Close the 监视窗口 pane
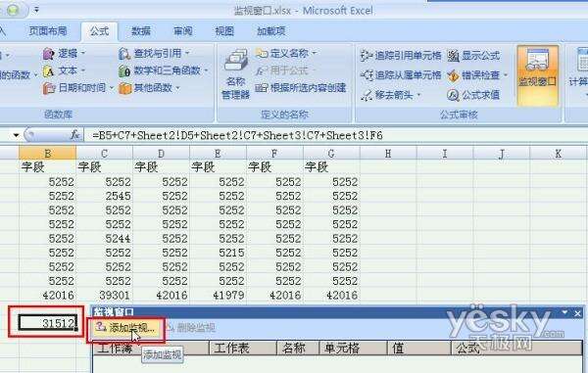This screenshot has height=373, width=588. [x=577, y=313]
